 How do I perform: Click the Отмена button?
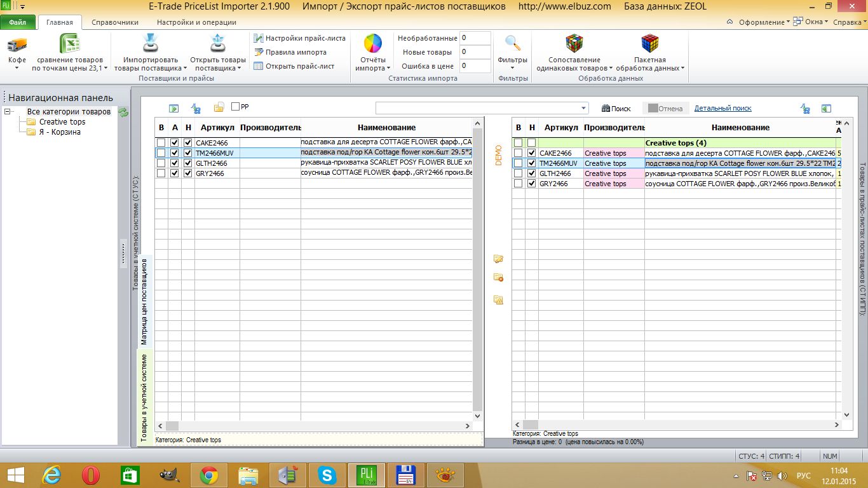(x=665, y=109)
